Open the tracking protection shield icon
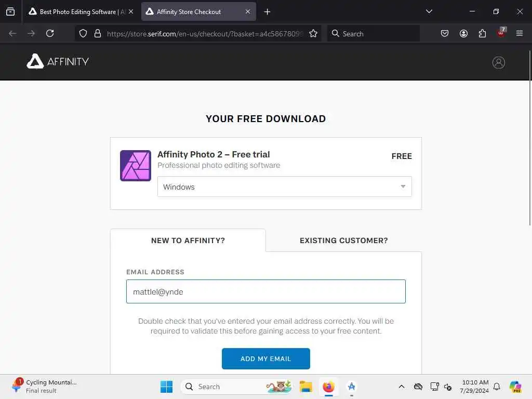Screen dimensions: 532x399 tap(83, 33)
